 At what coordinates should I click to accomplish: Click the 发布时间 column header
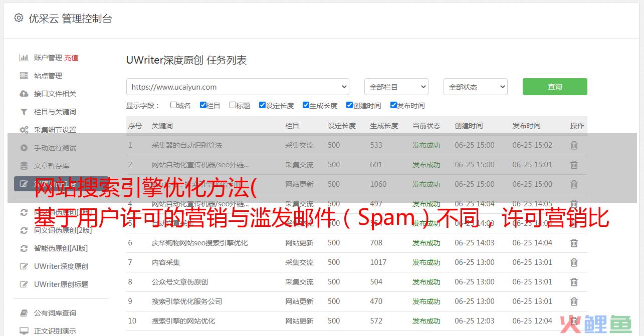[526, 126]
